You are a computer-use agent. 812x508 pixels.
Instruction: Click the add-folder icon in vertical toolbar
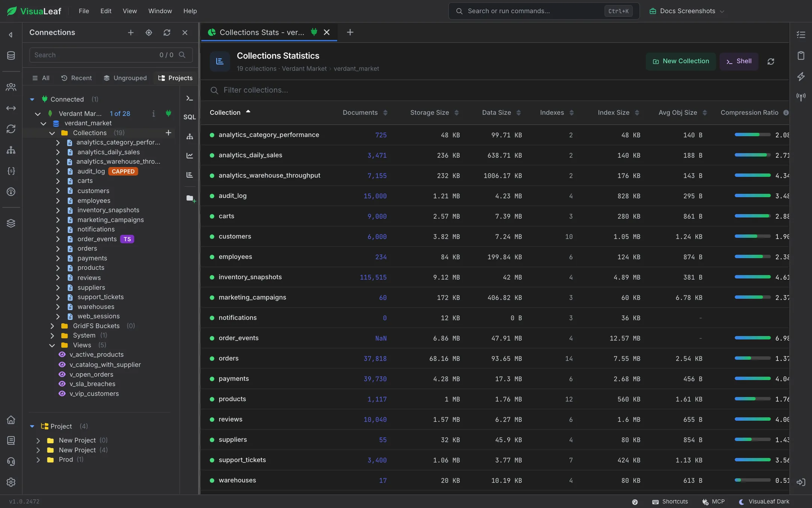pos(191,199)
